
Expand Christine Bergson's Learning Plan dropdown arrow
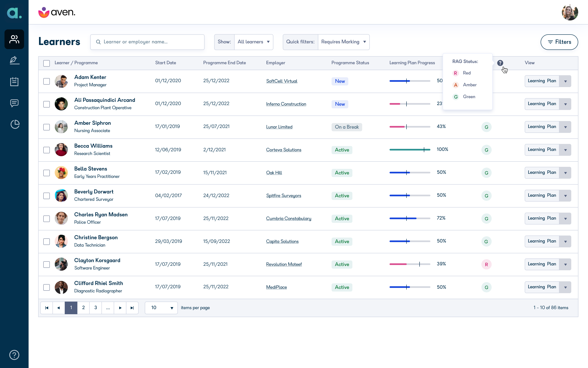(565, 241)
